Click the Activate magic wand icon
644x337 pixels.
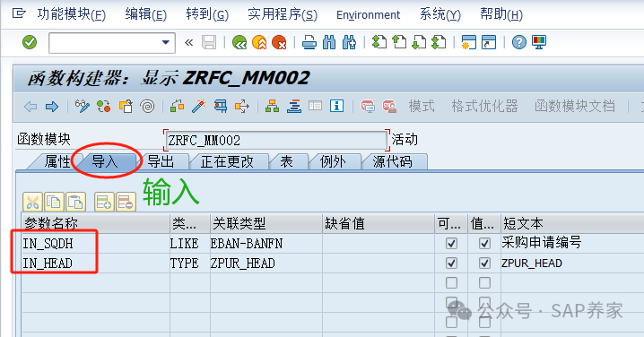(x=199, y=107)
